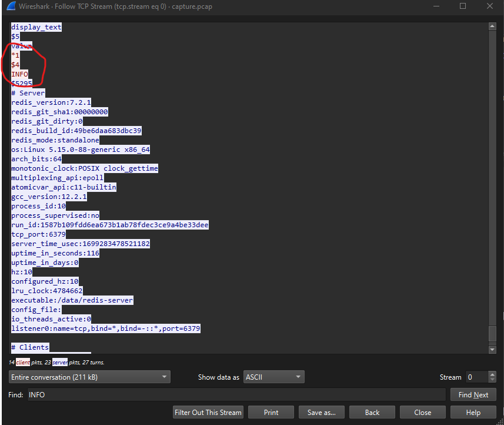Click the redis_git_dirty:0 line
This screenshot has width=504, height=425.
47,121
